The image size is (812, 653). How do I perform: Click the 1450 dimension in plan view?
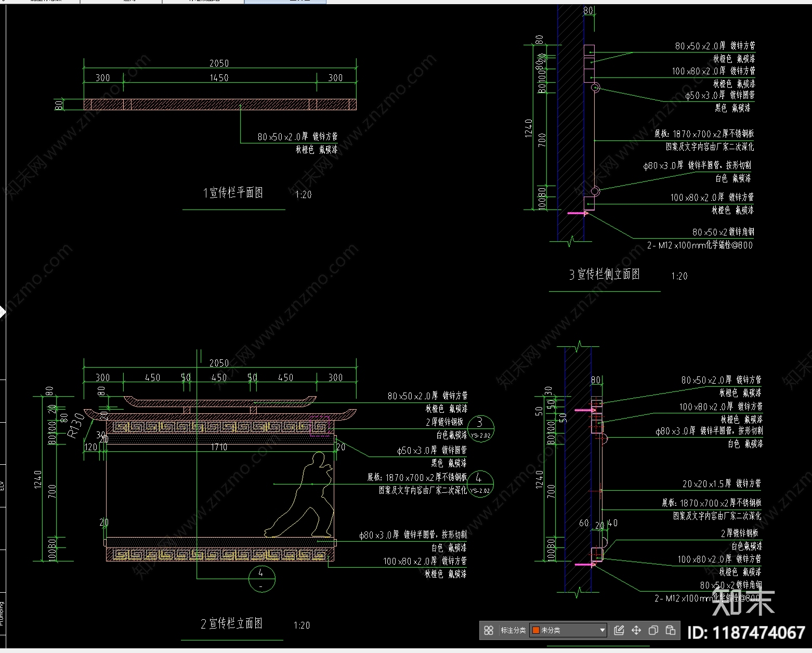(x=219, y=77)
